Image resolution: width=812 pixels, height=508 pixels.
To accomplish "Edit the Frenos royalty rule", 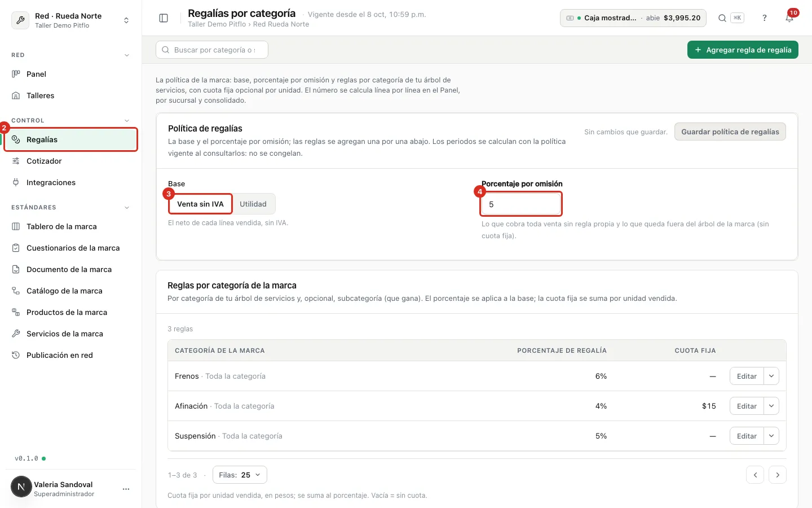I will point(747,376).
